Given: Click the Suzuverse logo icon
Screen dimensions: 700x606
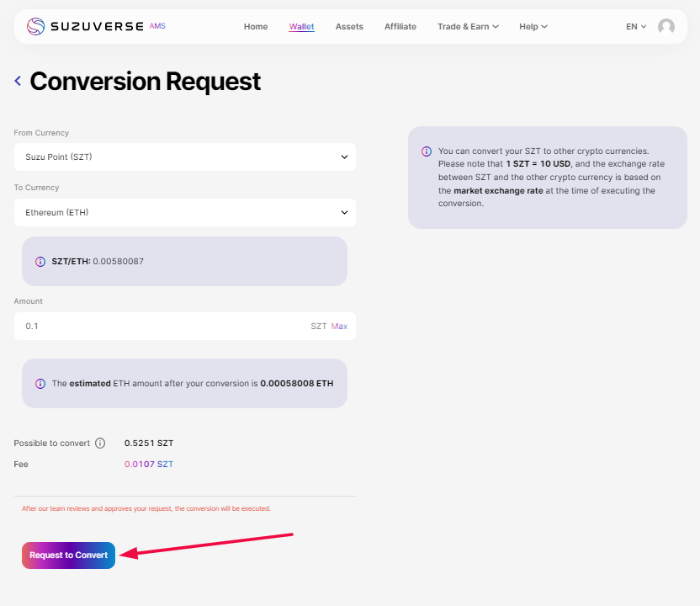Looking at the screenshot, I should (x=36, y=27).
